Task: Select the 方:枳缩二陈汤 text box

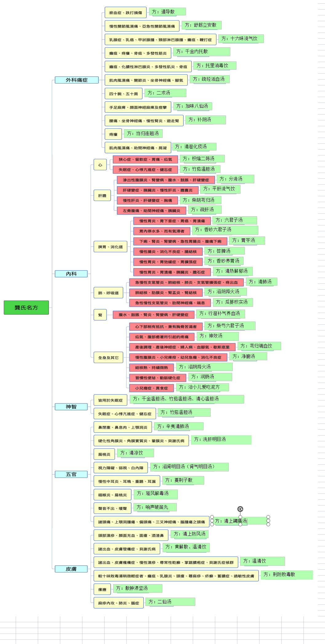Action: [202, 158]
